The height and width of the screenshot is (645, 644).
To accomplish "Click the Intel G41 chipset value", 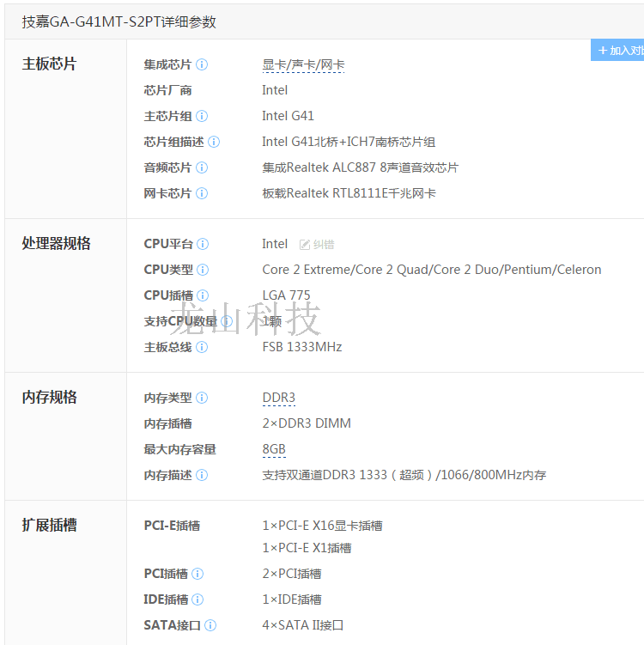I will (x=288, y=116).
